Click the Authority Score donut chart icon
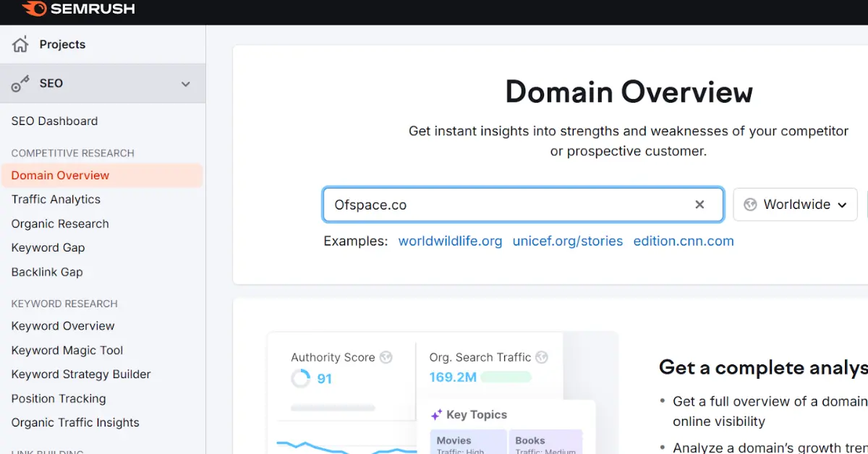The height and width of the screenshot is (454, 868). (300, 378)
